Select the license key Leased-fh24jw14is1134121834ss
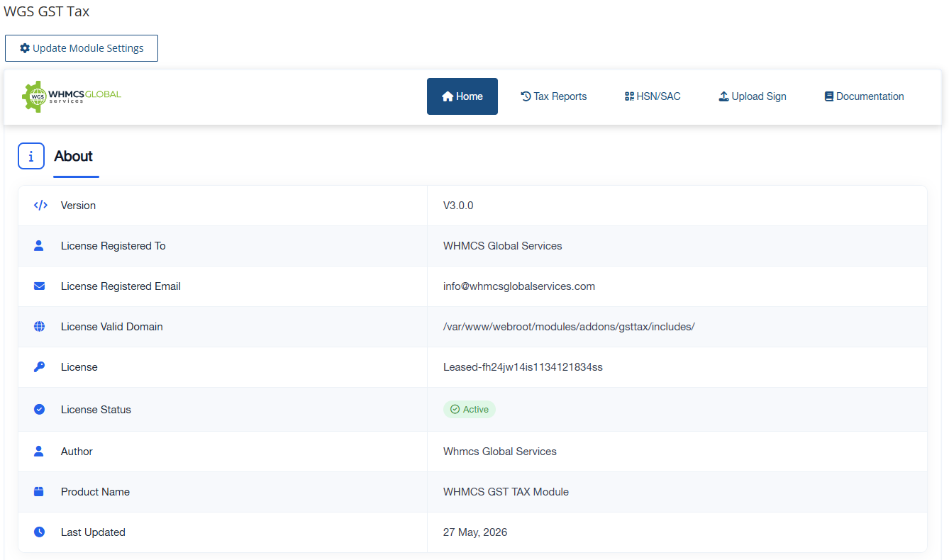949x560 pixels. coord(523,367)
